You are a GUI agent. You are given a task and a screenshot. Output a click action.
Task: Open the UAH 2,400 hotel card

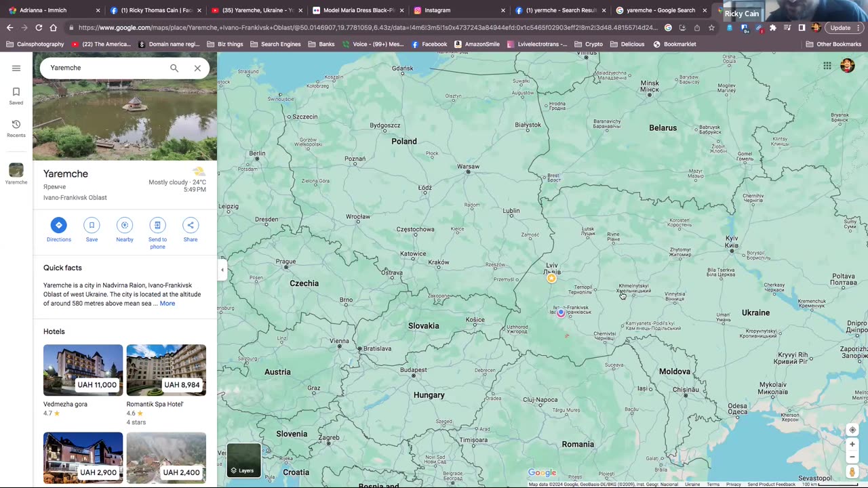(166, 458)
